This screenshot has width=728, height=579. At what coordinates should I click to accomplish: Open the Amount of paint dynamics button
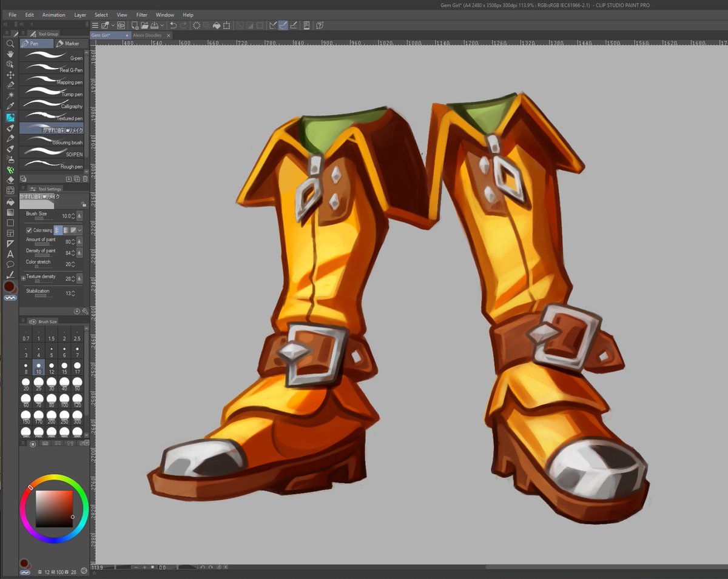[79, 241]
